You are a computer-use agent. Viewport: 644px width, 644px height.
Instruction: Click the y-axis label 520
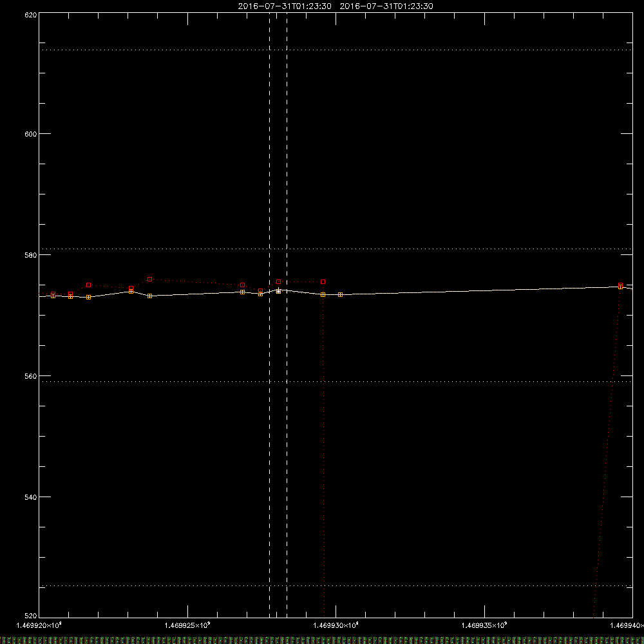31,616
